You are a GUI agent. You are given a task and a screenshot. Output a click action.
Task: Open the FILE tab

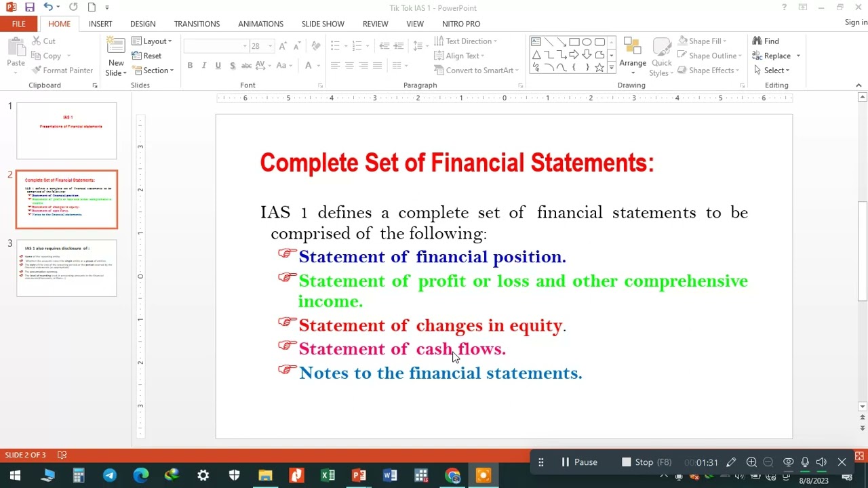19,24
